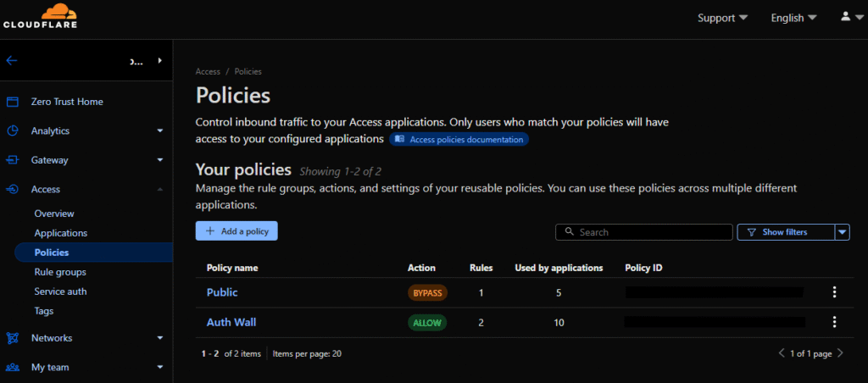Image resolution: width=868 pixels, height=383 pixels.
Task: Open three-dot menu for Auth Wall policy
Action: click(834, 322)
